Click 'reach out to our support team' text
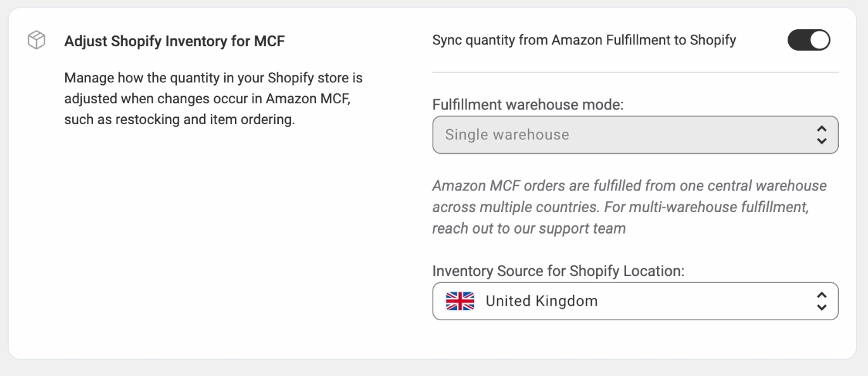 point(528,229)
